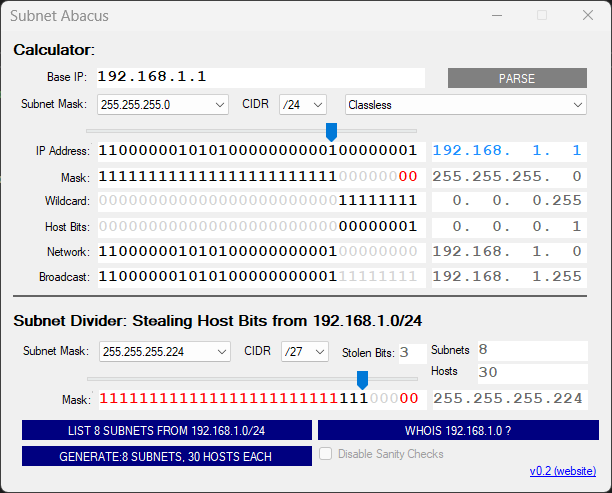Open the calculator Subnet Mask dropdown 255.255.255.0
The image size is (612, 493).
coord(164,104)
